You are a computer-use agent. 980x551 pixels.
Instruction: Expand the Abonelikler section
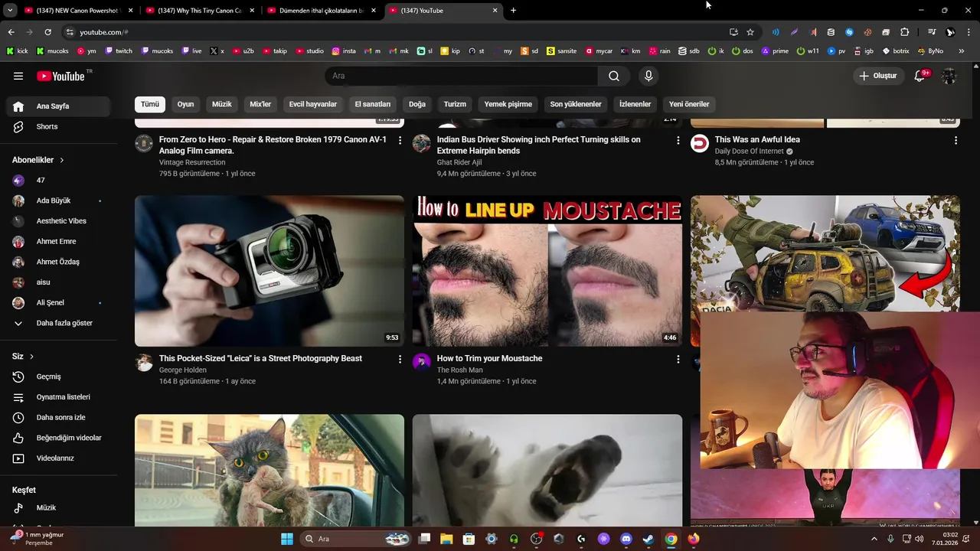click(38, 160)
